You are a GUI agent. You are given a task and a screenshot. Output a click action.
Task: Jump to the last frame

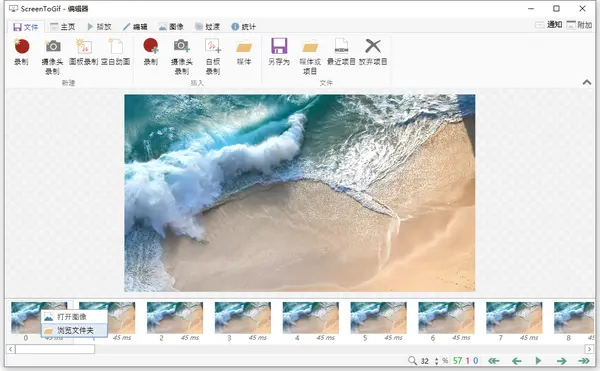pyautogui.click(x=584, y=361)
